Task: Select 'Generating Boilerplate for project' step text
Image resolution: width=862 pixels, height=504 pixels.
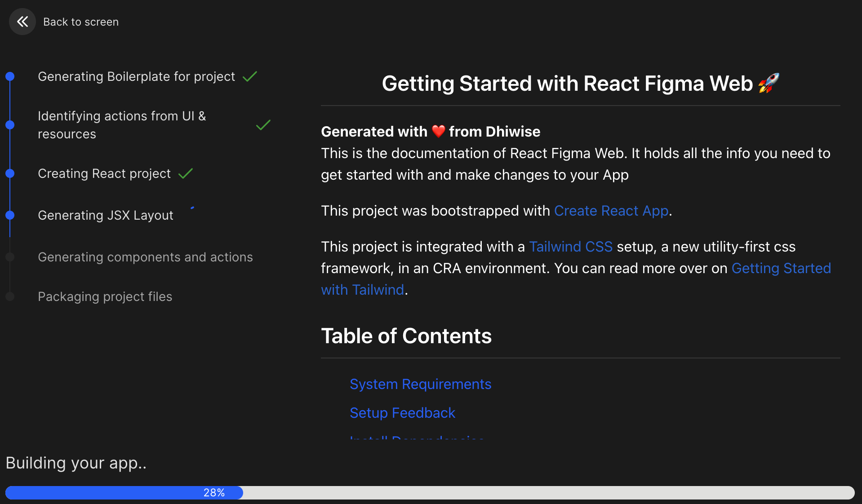Action: pyautogui.click(x=136, y=77)
